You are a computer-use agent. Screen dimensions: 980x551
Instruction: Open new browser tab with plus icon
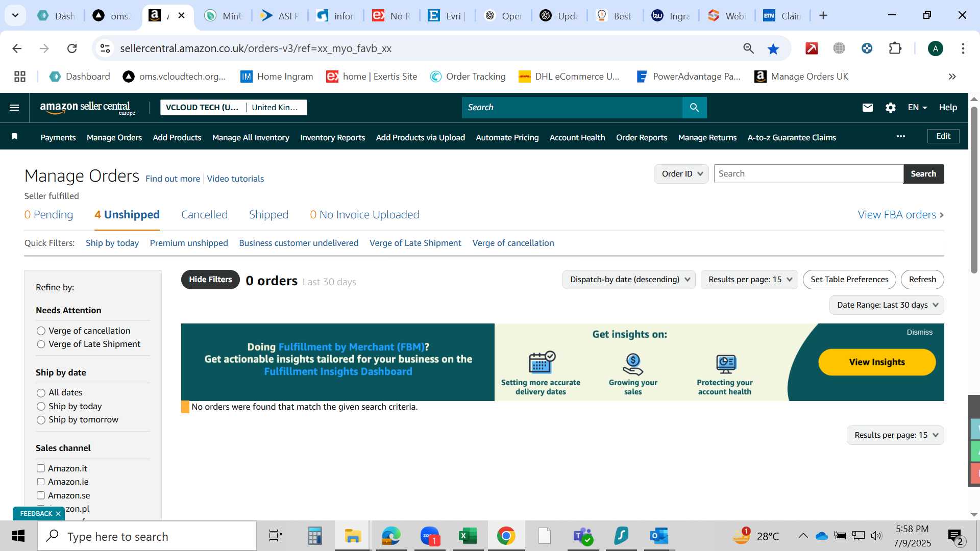pyautogui.click(x=823, y=16)
